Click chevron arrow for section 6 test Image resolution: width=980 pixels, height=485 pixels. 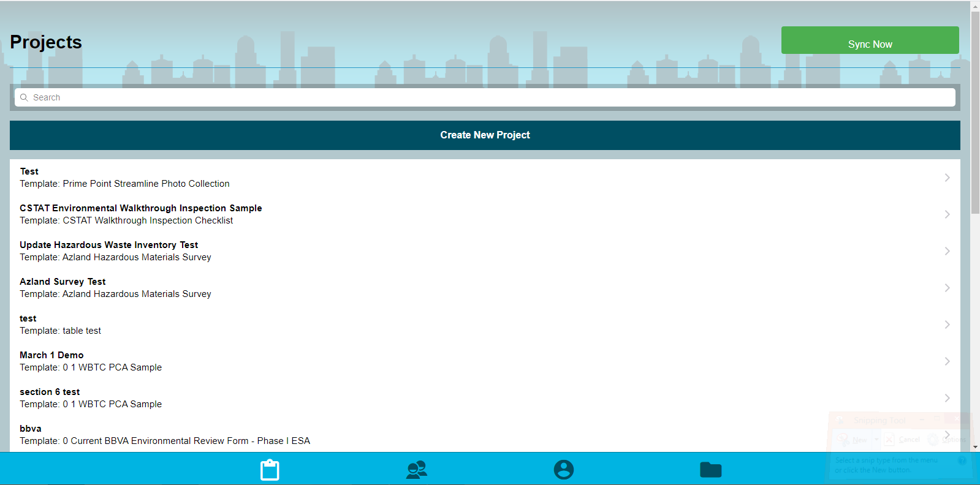tap(947, 398)
